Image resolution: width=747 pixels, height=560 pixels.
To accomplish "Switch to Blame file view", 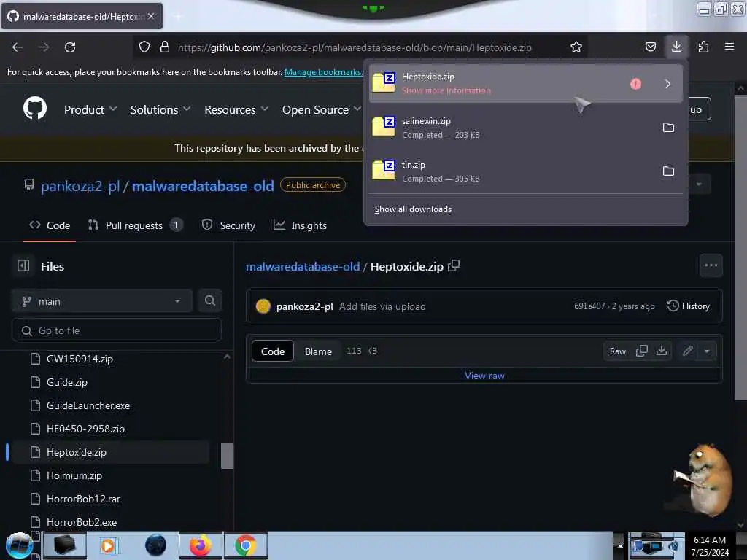I will pyautogui.click(x=318, y=351).
